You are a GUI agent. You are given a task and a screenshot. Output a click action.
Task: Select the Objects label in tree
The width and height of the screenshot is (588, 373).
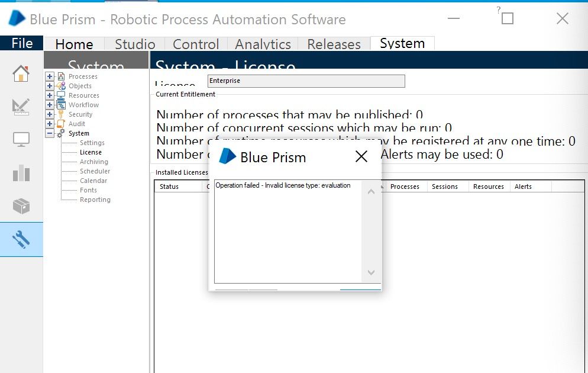click(80, 86)
